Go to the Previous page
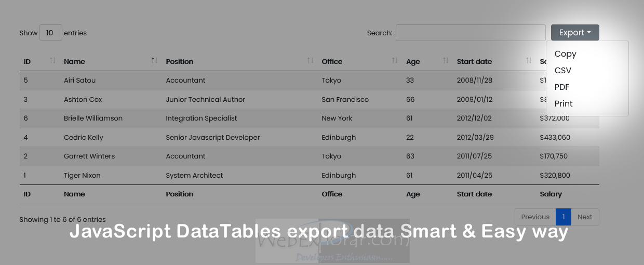 (x=535, y=217)
